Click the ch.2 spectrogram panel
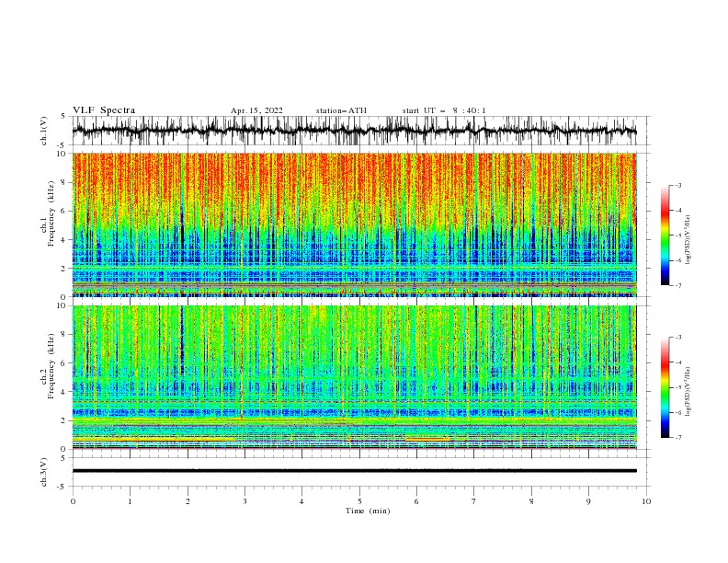 355,377
